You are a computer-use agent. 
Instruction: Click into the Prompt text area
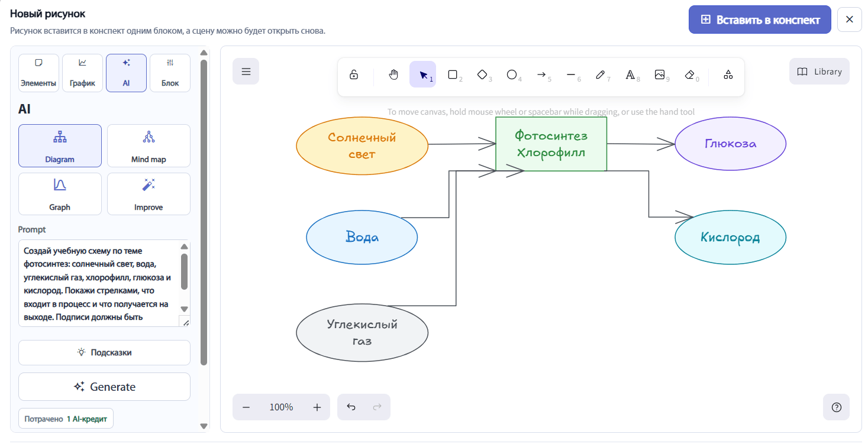99,284
